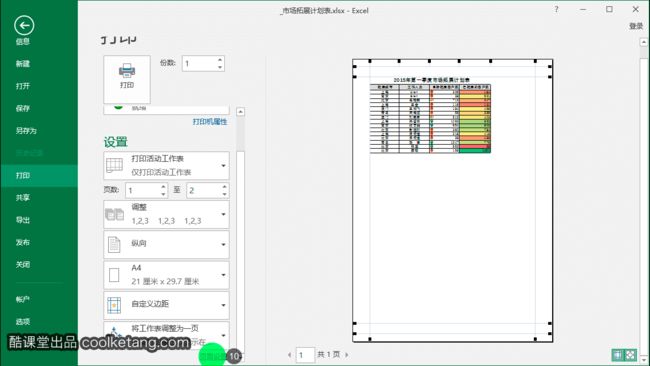This screenshot has height=366, width=650.
Task: Decrement the pages-from value
Action: point(163,194)
